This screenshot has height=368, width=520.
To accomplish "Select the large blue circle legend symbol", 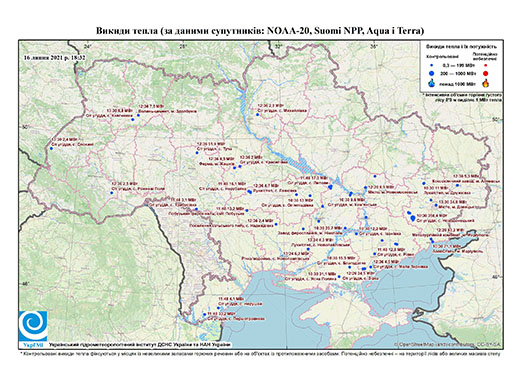I will point(432,73).
